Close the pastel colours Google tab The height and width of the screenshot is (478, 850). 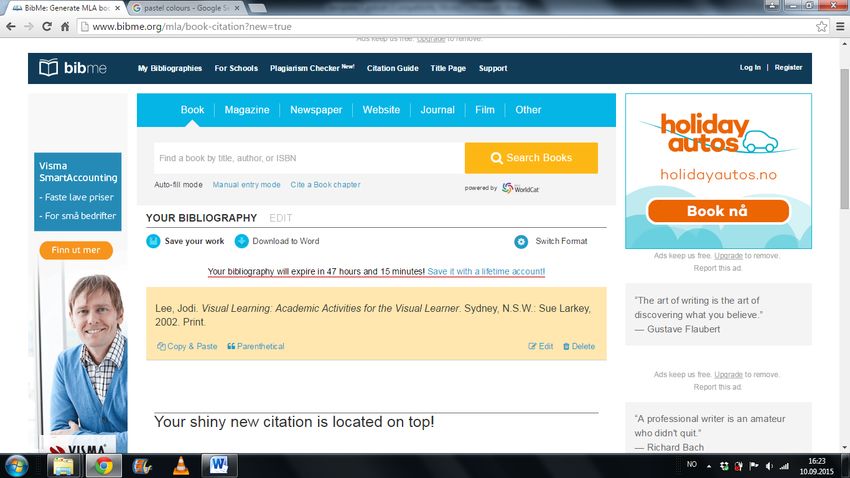tap(237, 8)
